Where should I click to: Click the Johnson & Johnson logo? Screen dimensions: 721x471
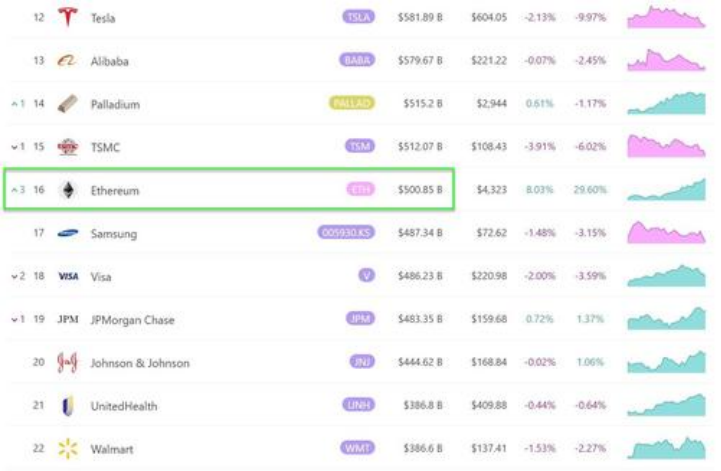coord(68,362)
